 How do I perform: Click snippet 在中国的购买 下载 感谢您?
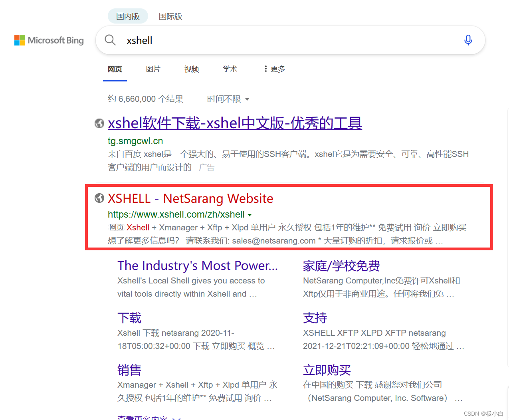[x=383, y=391]
